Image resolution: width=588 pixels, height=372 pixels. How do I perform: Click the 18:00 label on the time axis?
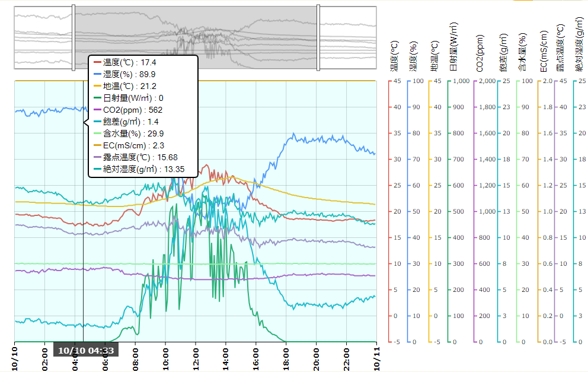coord(287,358)
